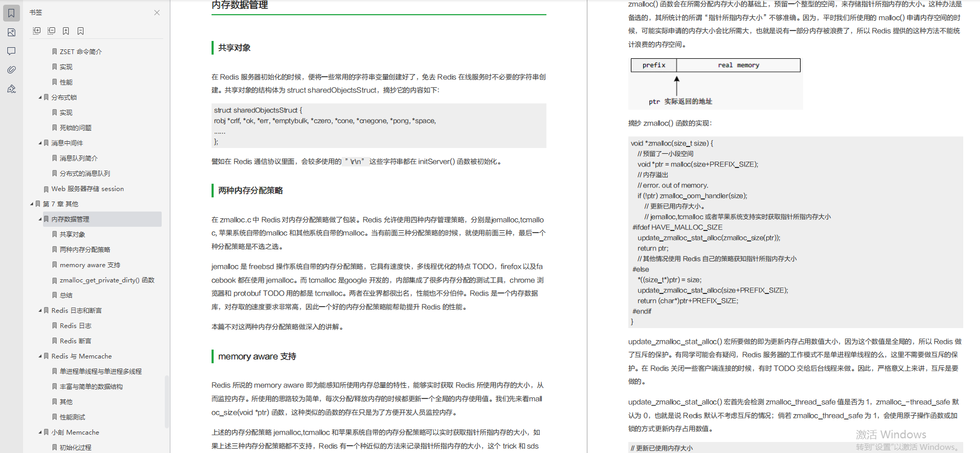Image resolution: width=980 pixels, height=453 pixels.
Task: Open the ZSET 命令简介 bookmark
Action: (81, 51)
